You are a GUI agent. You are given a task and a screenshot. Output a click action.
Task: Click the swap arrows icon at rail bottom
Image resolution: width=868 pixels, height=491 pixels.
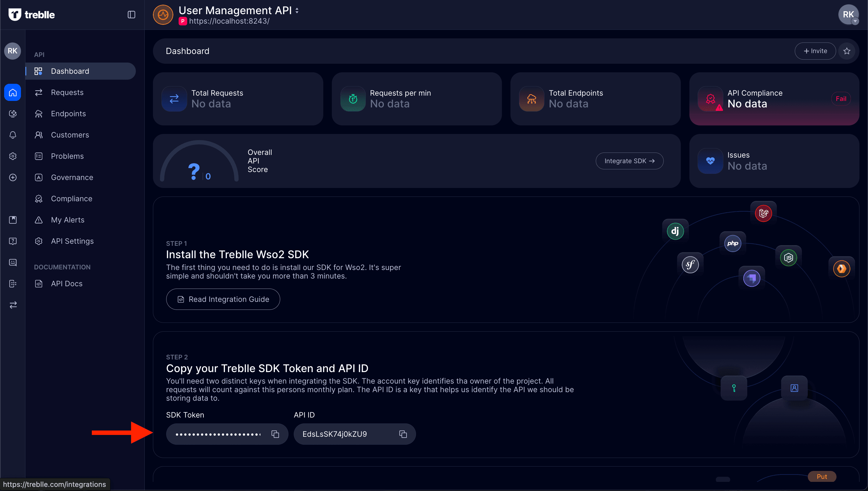click(12, 305)
